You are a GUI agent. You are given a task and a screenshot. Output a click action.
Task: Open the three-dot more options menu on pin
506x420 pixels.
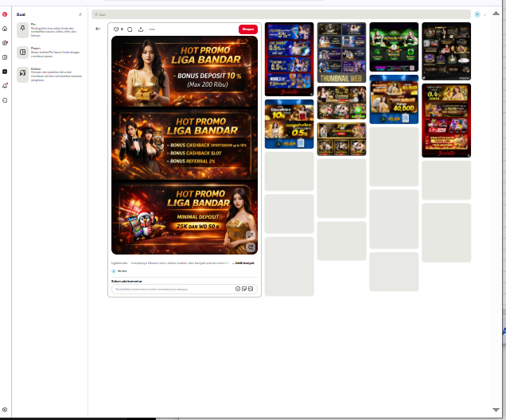click(x=152, y=29)
